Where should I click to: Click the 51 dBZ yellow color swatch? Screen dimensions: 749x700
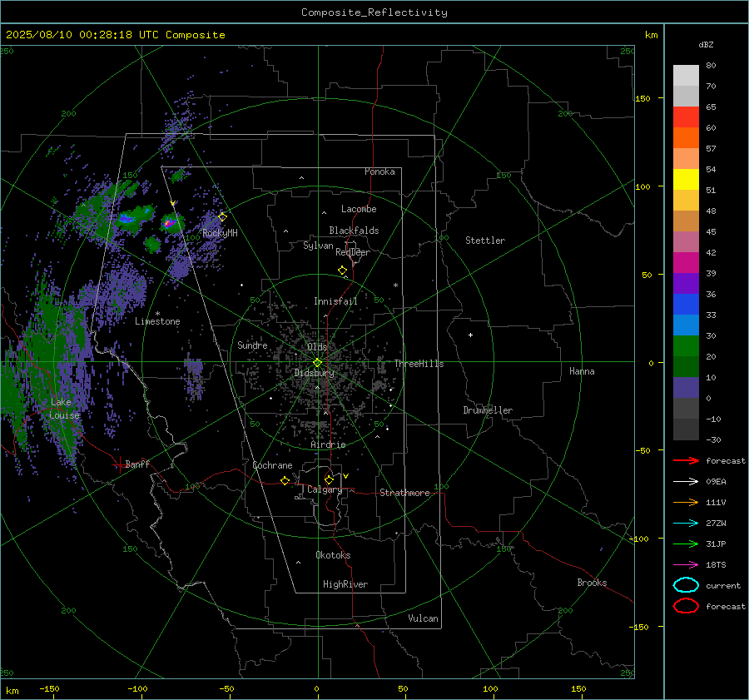click(x=686, y=179)
